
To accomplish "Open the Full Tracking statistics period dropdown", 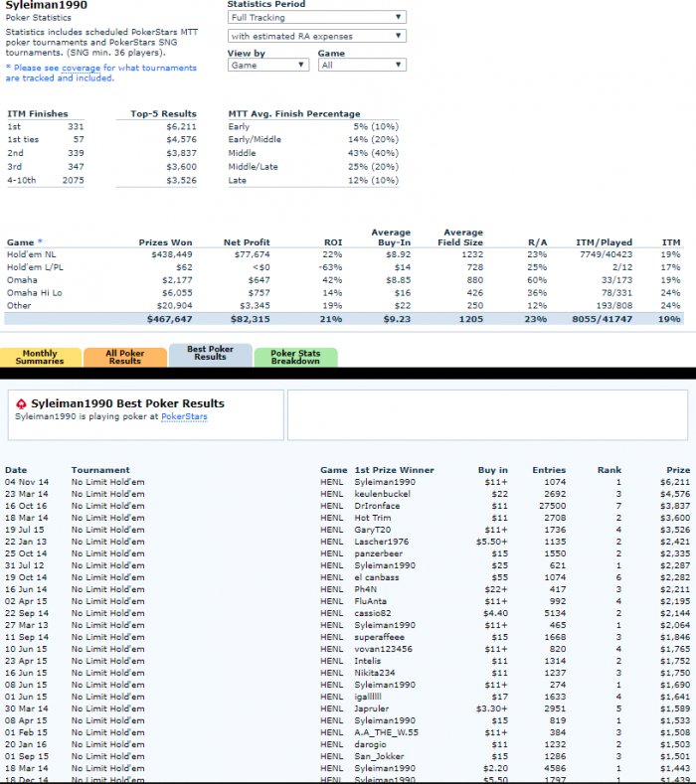I will click(316, 17).
